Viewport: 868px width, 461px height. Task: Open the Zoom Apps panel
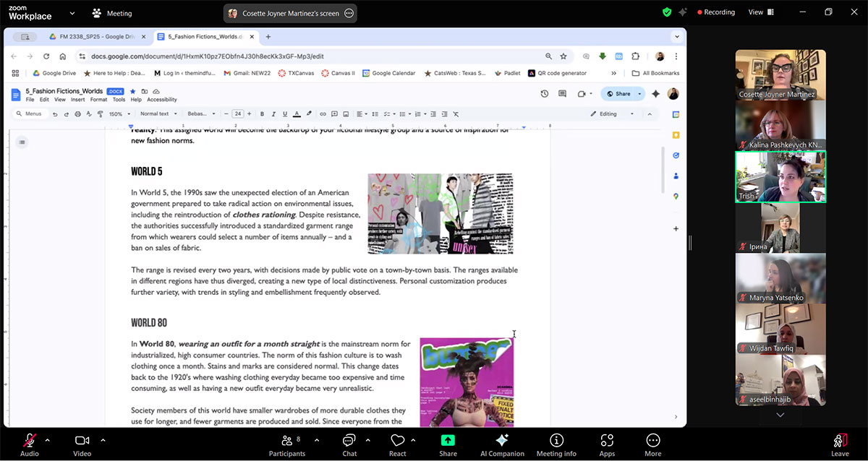[607, 444]
